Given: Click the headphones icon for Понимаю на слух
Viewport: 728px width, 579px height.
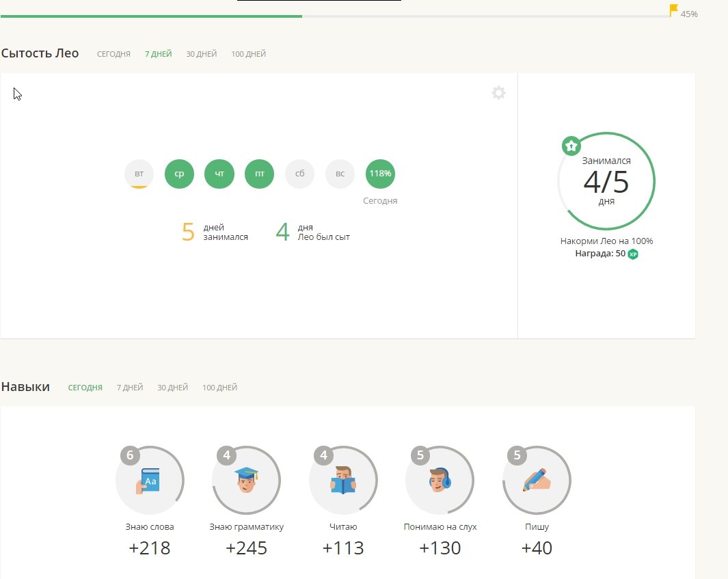Looking at the screenshot, I should (x=440, y=481).
